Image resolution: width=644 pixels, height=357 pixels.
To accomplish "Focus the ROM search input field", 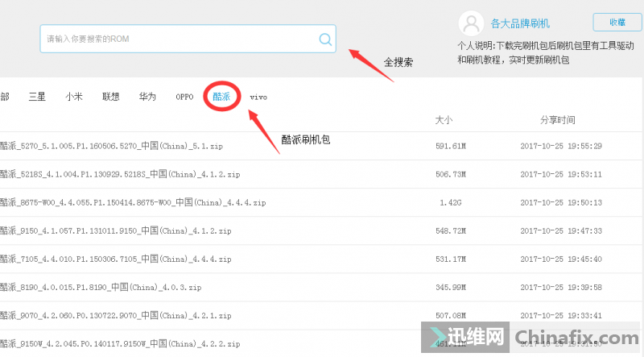I will click(x=188, y=39).
